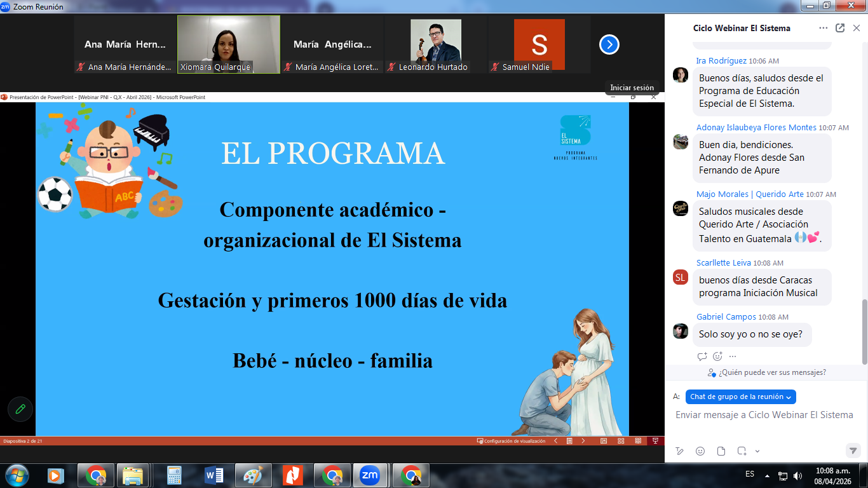This screenshot has width=868, height=488.
Task: Click the message 'Solo soy yo o no se oye?'
Action: tap(750, 334)
